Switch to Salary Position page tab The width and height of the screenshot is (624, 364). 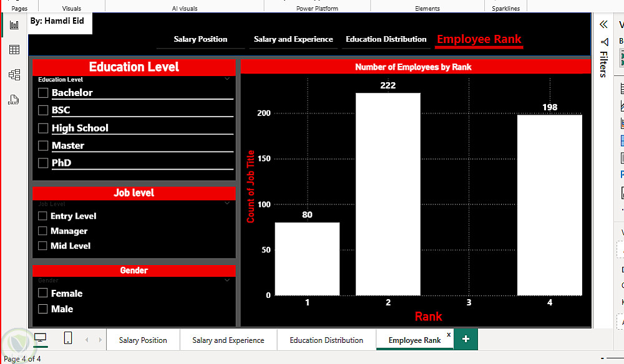[143, 340]
